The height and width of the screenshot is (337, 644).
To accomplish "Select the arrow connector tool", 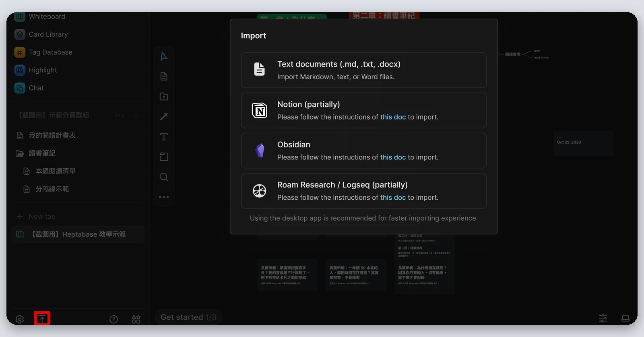I will [x=164, y=117].
